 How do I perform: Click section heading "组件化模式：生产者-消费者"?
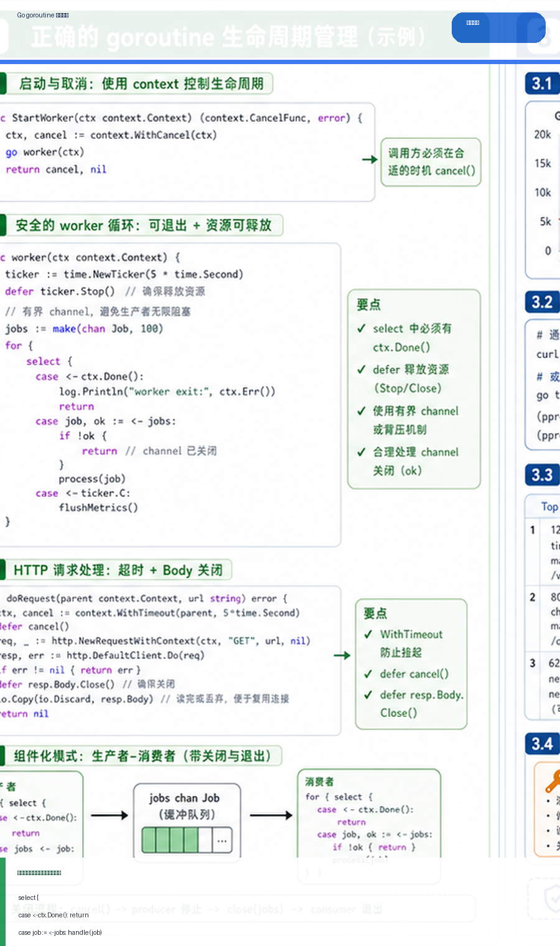point(142,756)
